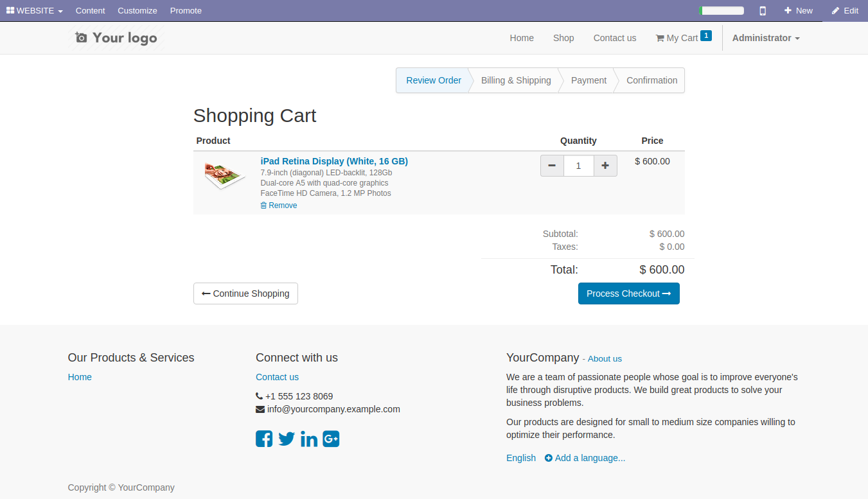
Task: Open the Facebook social icon
Action: tap(264, 439)
